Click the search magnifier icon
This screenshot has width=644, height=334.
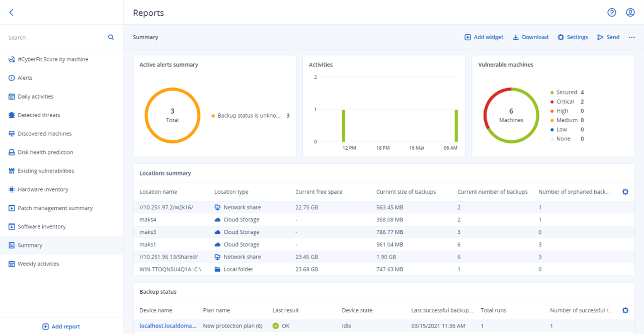(x=111, y=37)
